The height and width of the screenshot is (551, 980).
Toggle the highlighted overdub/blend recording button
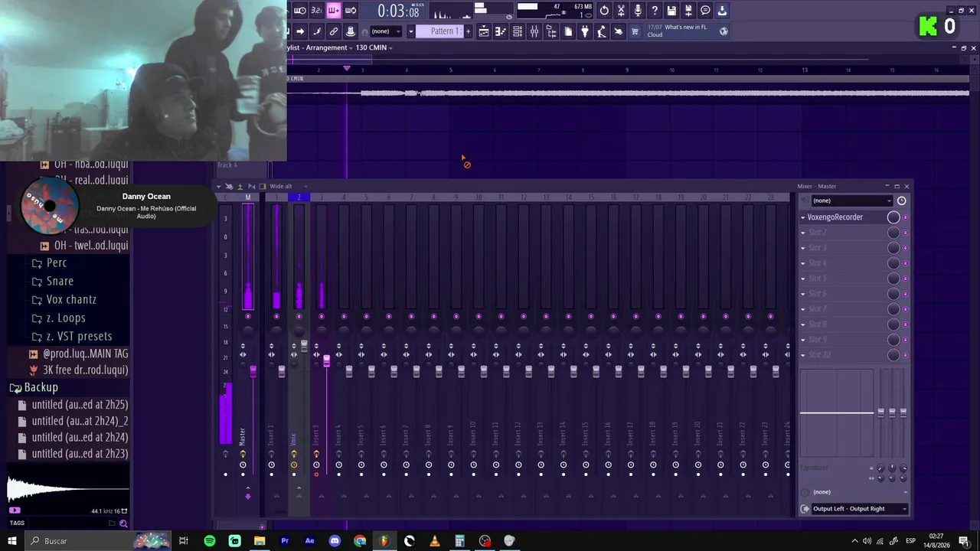click(334, 11)
